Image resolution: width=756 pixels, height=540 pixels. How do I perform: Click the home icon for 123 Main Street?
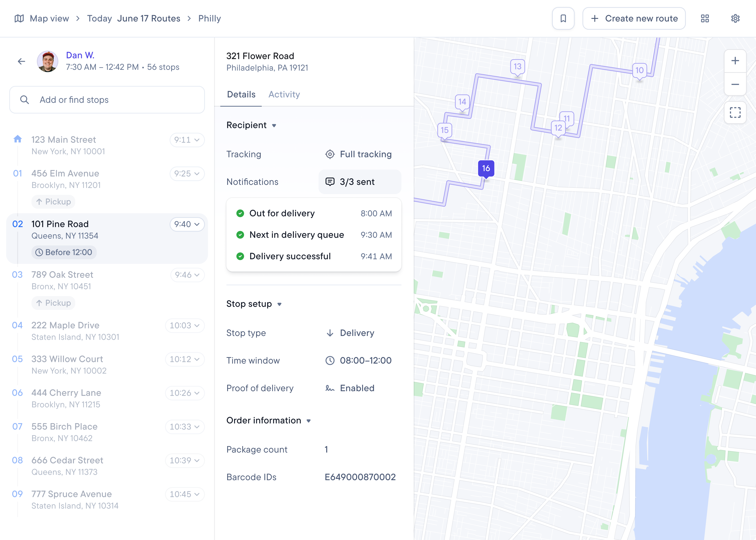[x=18, y=139]
